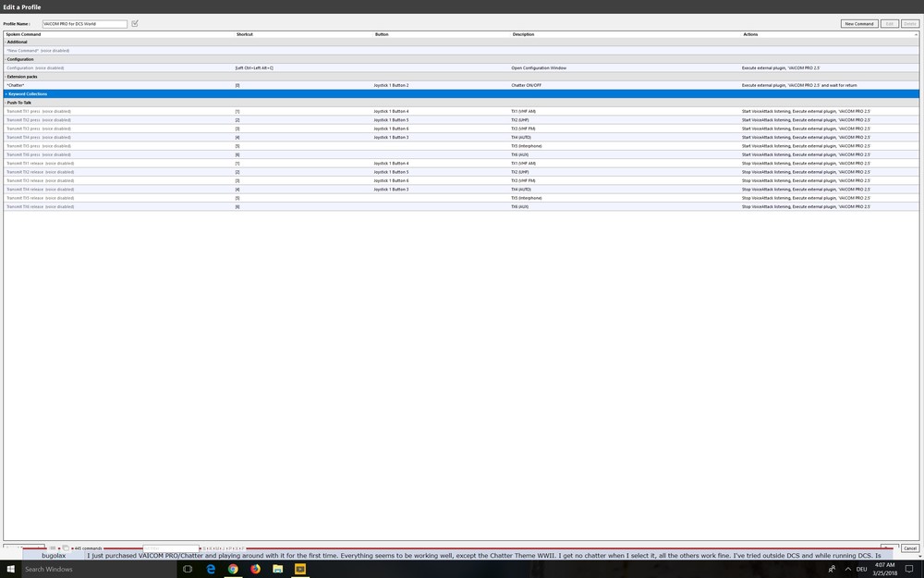Click the 445 commands count in status bar

89,547
